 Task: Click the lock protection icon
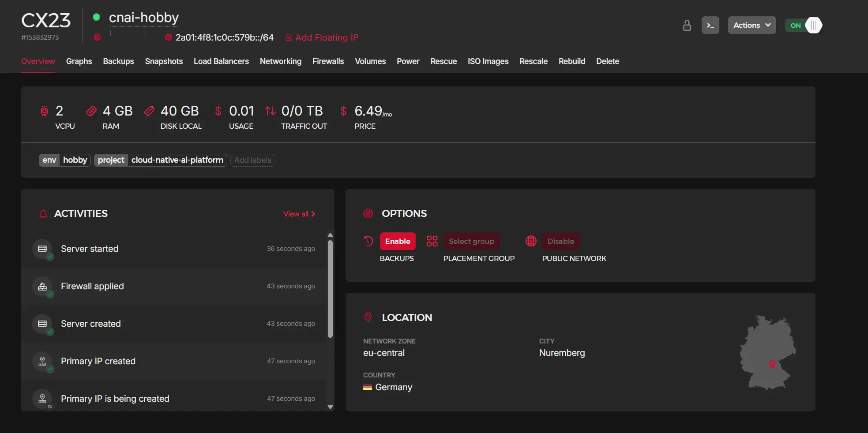point(687,25)
